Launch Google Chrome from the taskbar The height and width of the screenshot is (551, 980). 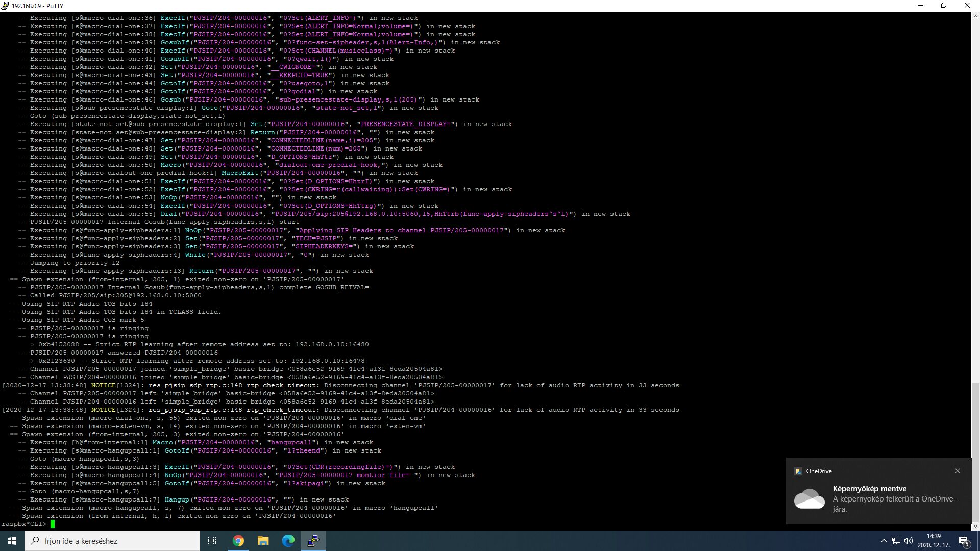coord(238,541)
